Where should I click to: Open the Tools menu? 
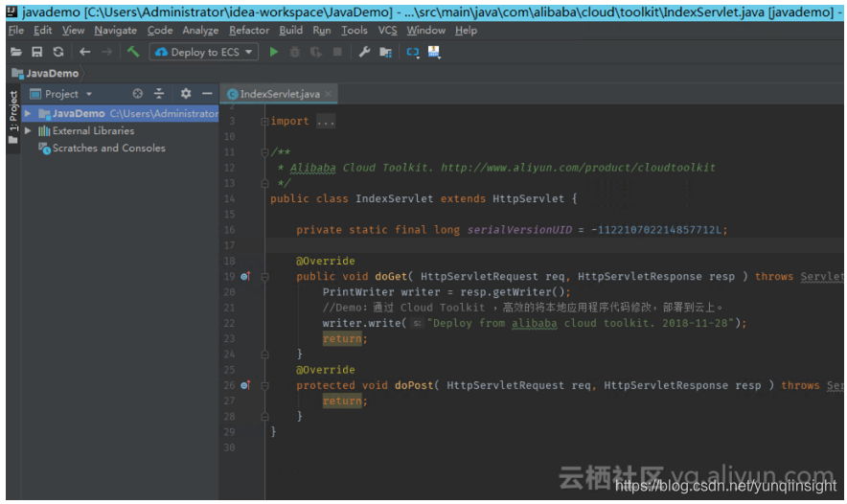click(x=355, y=31)
